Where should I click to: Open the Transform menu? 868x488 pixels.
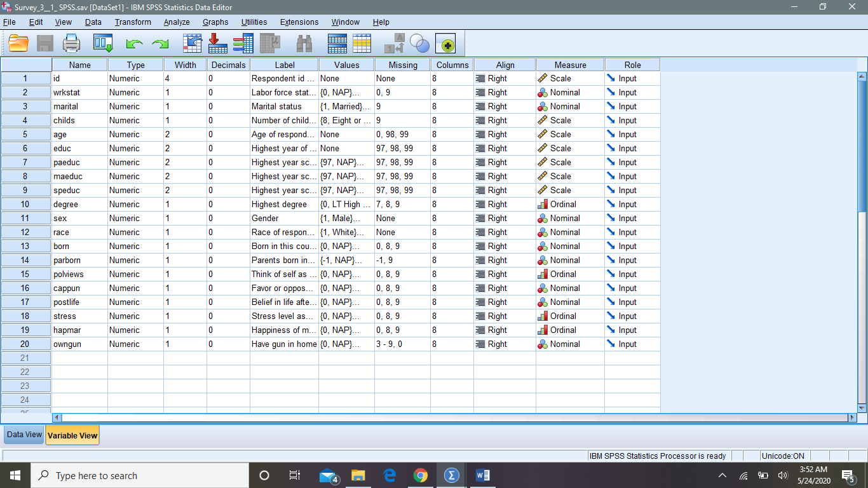coord(132,22)
